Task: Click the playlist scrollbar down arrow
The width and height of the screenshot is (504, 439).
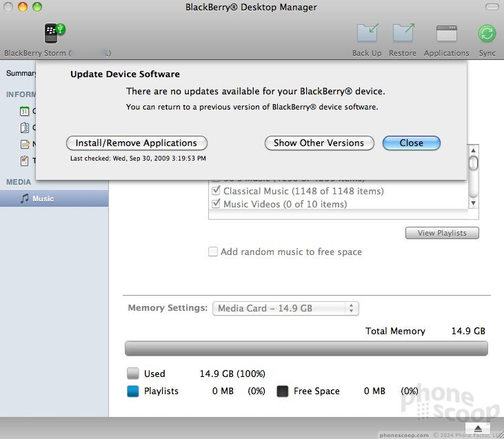Action: click(473, 203)
